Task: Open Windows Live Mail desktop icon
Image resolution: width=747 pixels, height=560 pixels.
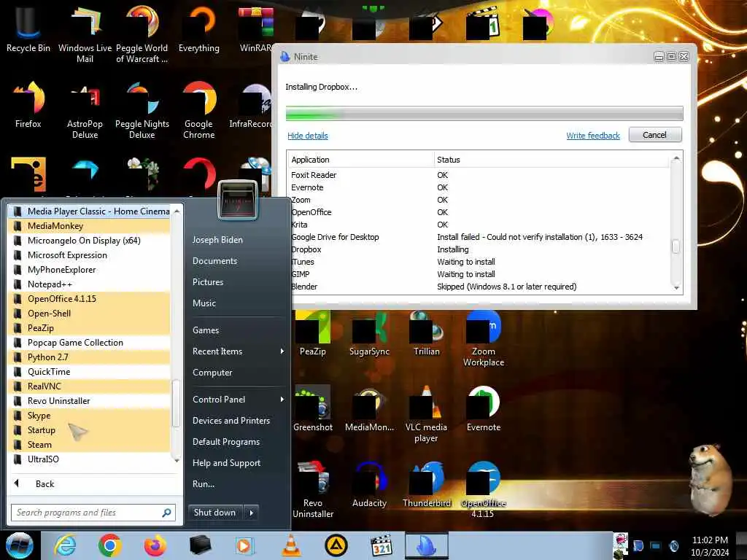Action: (85, 34)
